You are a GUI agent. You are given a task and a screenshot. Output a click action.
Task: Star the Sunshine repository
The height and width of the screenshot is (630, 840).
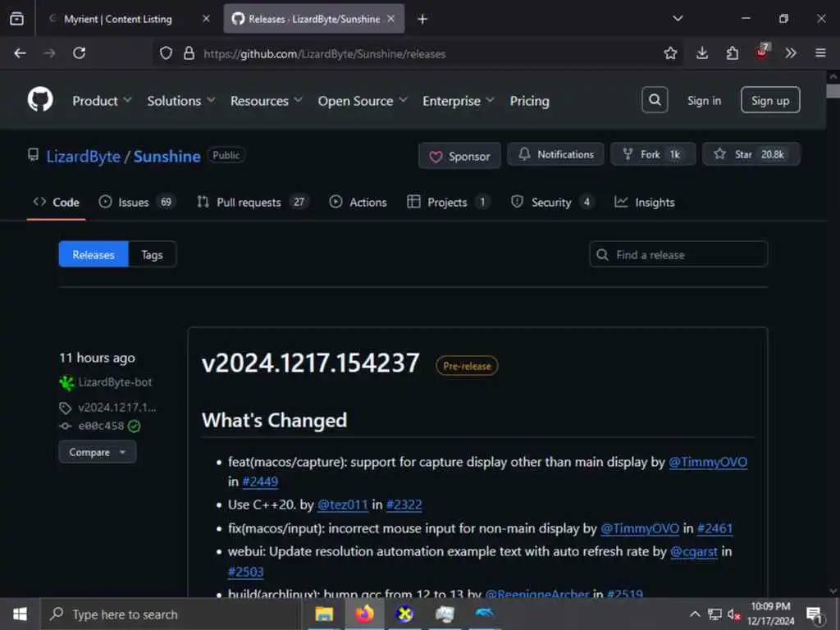coord(751,154)
